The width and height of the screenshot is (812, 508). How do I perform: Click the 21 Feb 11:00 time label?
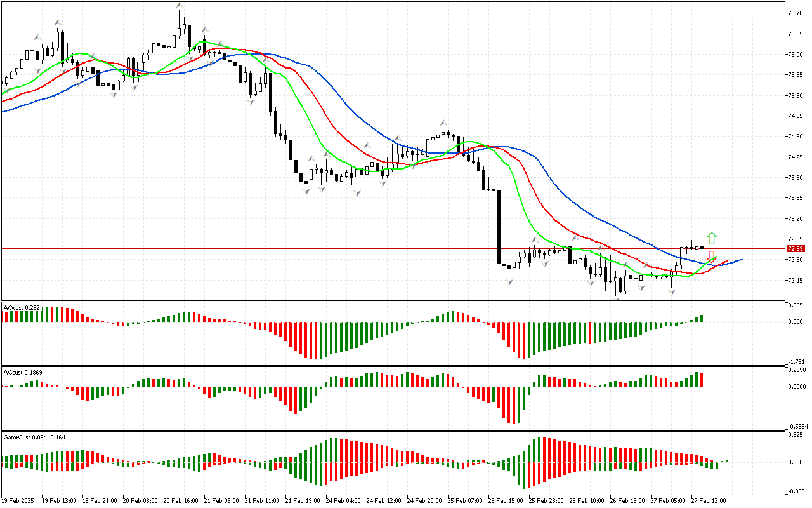click(262, 500)
